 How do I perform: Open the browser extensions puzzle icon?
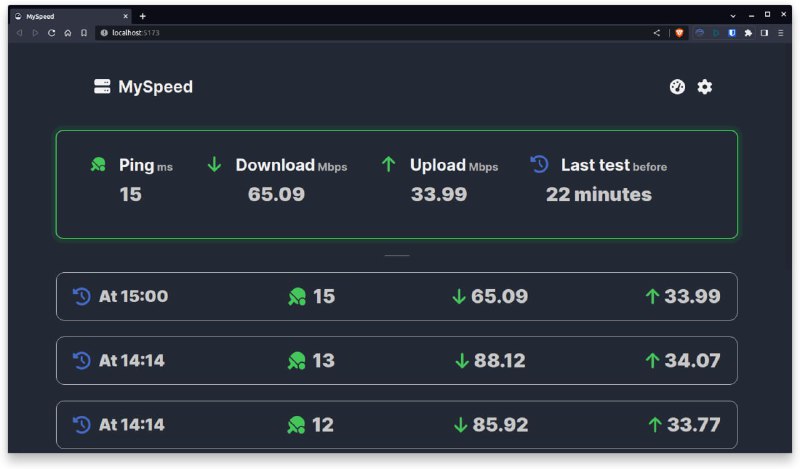pyautogui.click(x=748, y=33)
